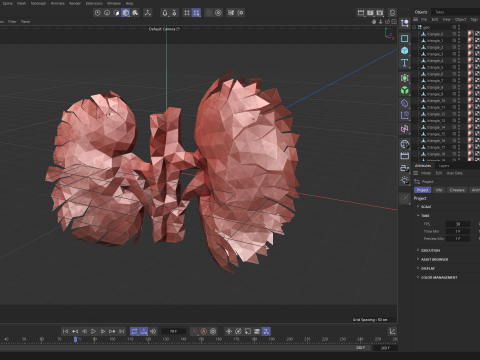Click the Project attribute tab button
This screenshot has height=360, width=480.
click(x=422, y=190)
